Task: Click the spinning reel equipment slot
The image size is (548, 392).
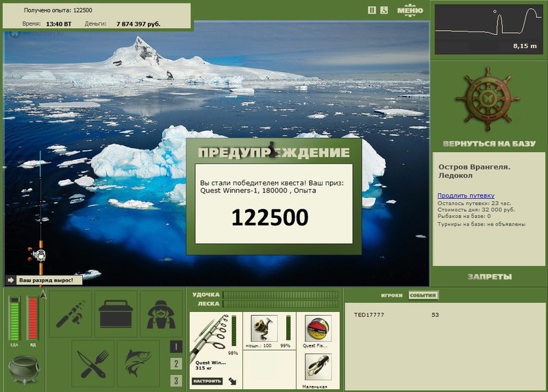Action: [264, 328]
